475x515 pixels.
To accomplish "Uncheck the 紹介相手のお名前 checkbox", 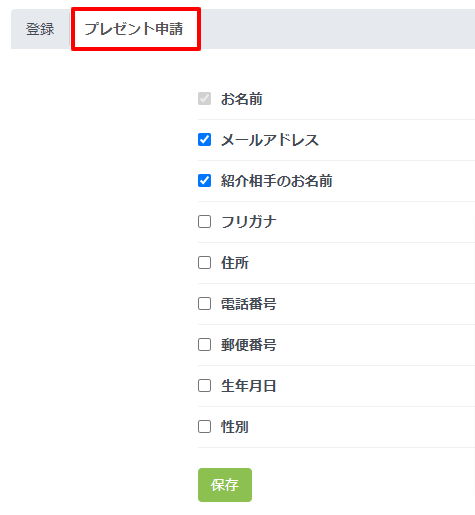I will [204, 181].
